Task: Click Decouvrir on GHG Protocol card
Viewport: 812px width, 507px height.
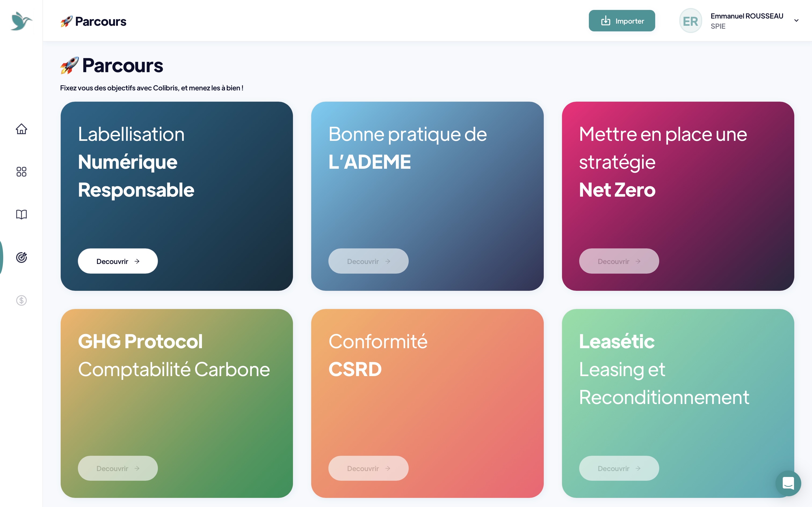Action: click(x=118, y=468)
